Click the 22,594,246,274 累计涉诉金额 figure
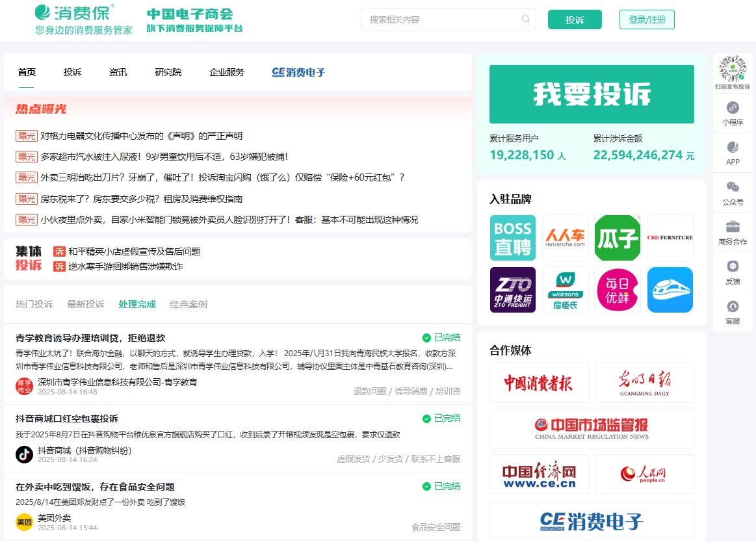Screen dimensions: 756x542 tap(644, 155)
